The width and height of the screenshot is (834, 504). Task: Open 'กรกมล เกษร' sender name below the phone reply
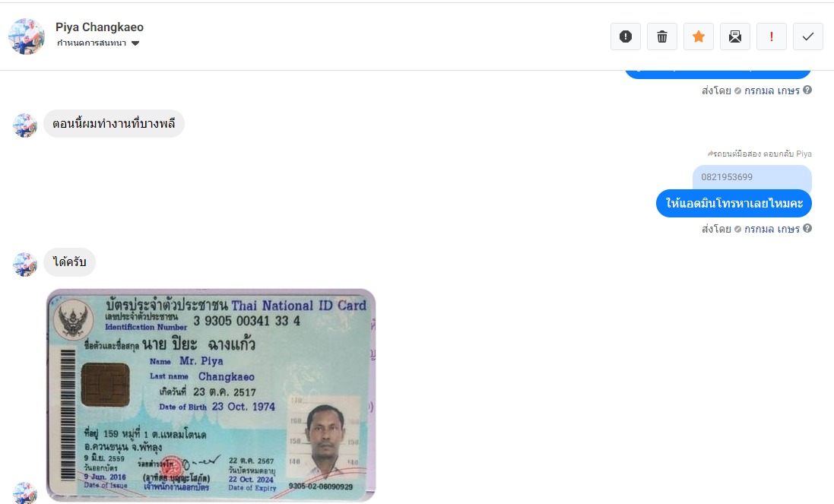(772, 229)
